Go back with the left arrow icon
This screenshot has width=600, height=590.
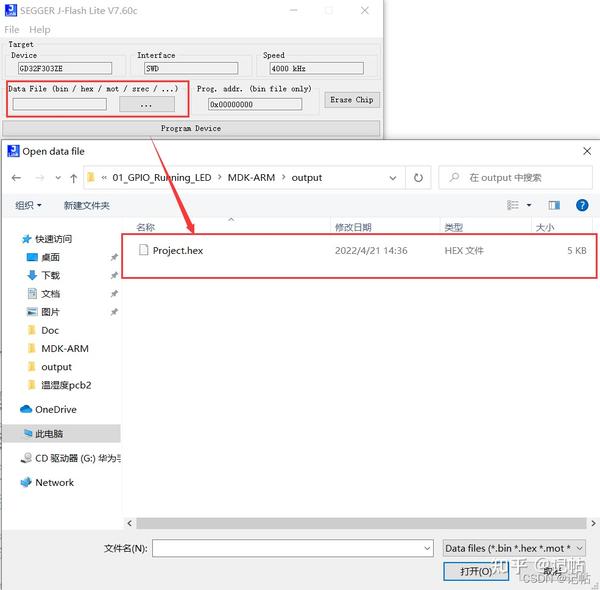coord(16,178)
